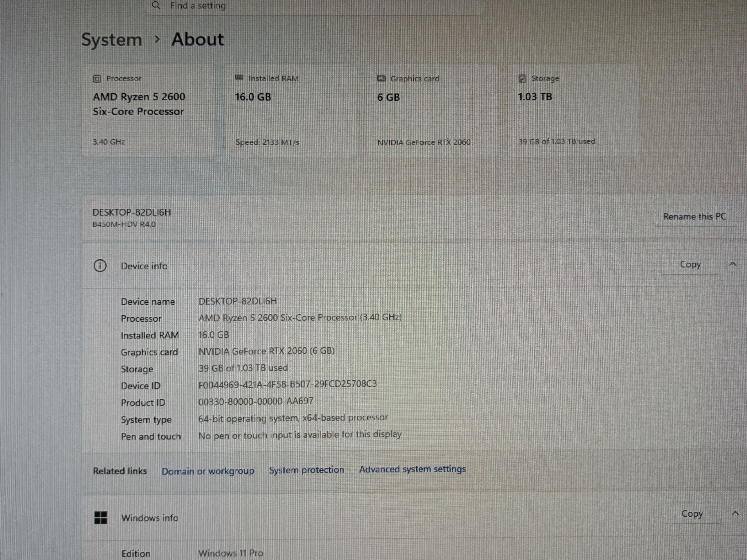
Task: Click Windows 11 Pro edition value
Action: click(231, 553)
